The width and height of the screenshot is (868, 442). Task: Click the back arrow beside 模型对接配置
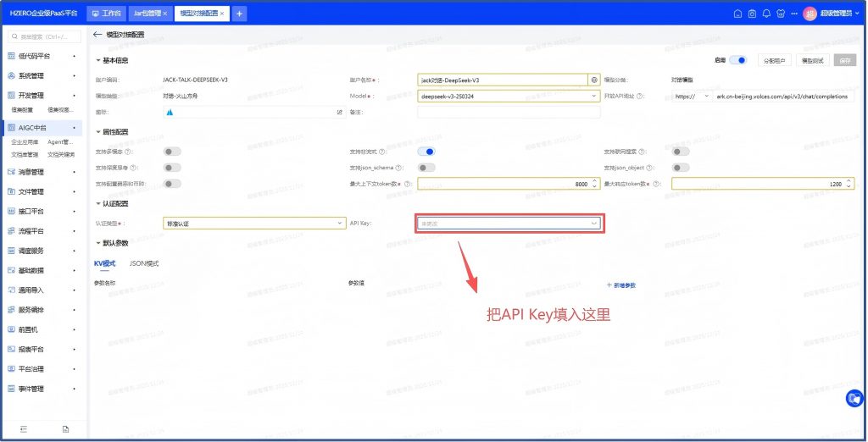(x=97, y=35)
